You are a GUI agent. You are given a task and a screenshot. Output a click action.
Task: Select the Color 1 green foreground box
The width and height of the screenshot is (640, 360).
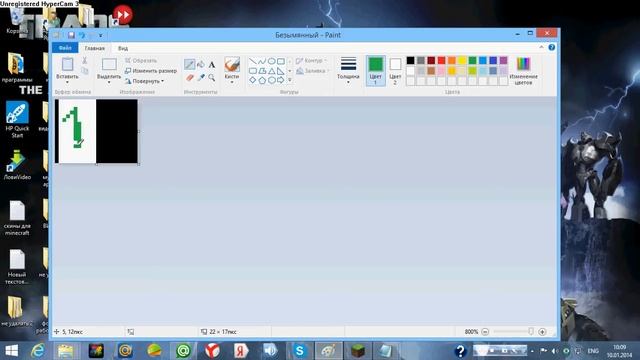click(376, 64)
